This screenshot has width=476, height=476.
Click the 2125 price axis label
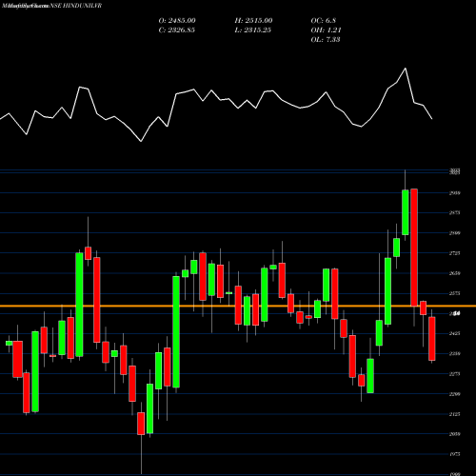point(455,414)
